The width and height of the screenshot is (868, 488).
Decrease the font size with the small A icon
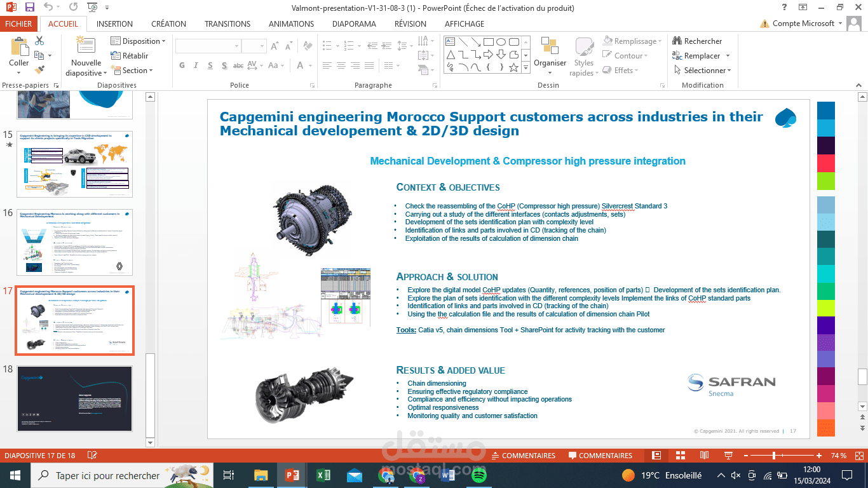coord(288,46)
